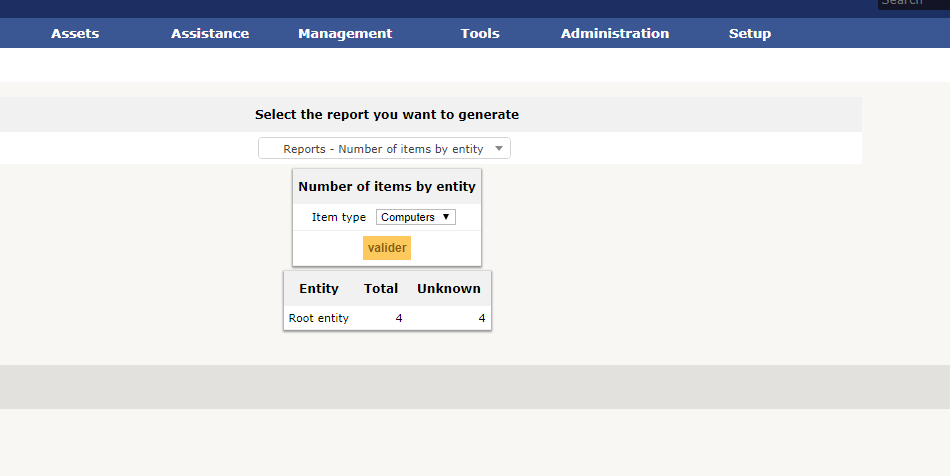This screenshot has width=950, height=476.
Task: Click the arrow on the report selector
Action: (x=499, y=149)
